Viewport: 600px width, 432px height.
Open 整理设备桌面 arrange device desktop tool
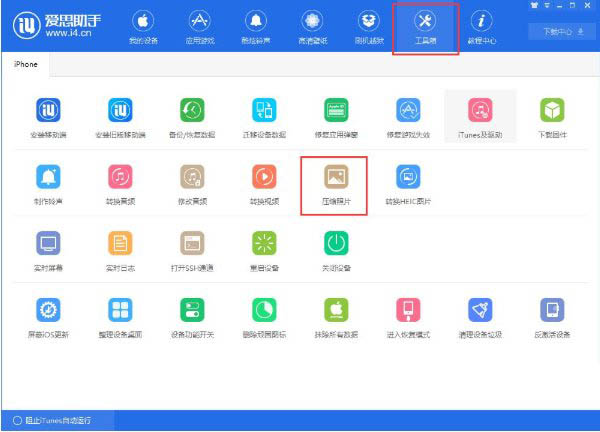pos(120,318)
